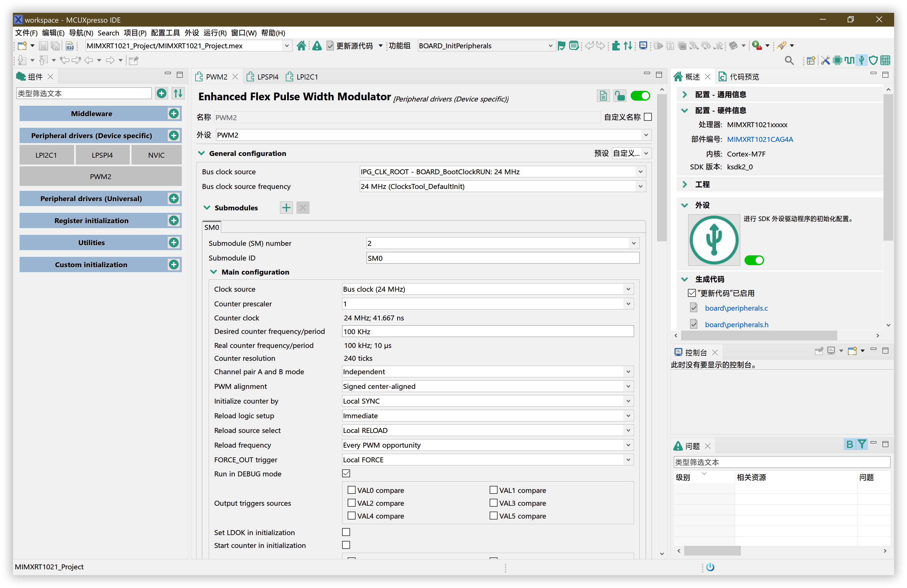Select the NVIC component button
Image resolution: width=907 pixels, height=588 pixels.
click(156, 155)
